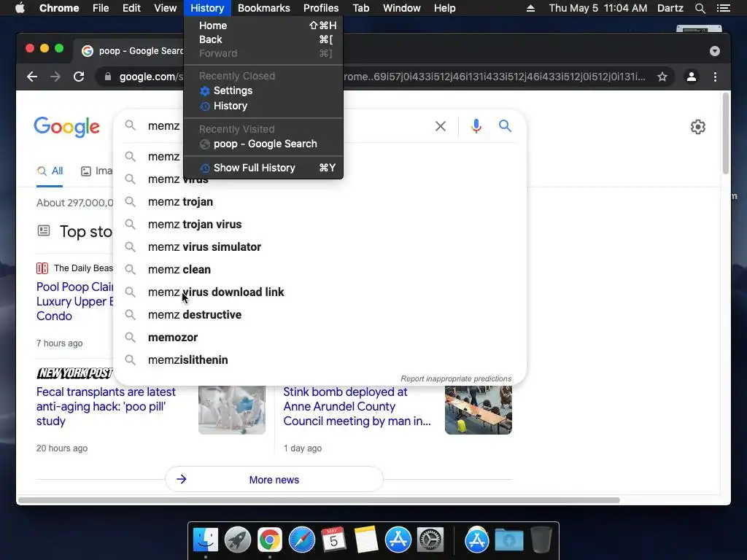The width and height of the screenshot is (747, 560).
Task: Reload the page with the refresh icon
Action: pos(79,77)
